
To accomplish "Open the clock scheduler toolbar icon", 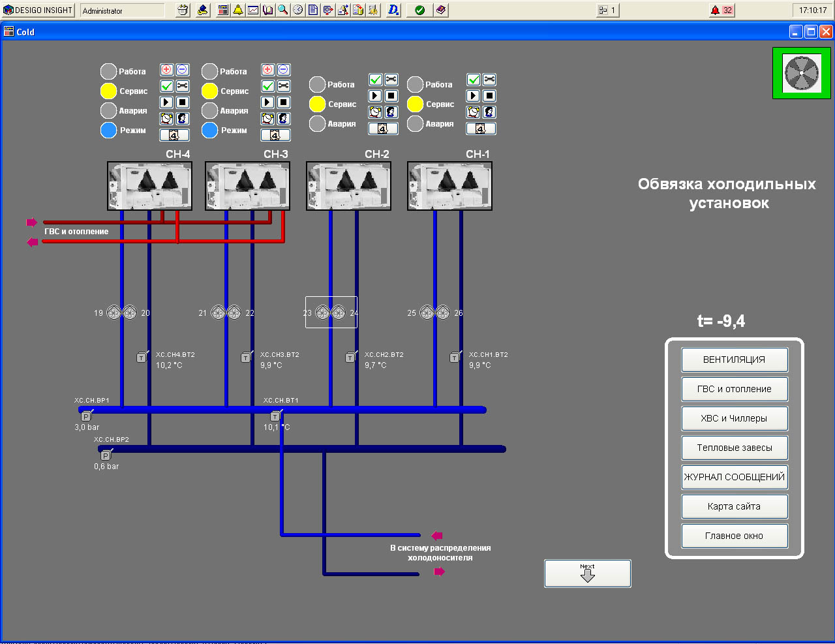I will click(298, 10).
